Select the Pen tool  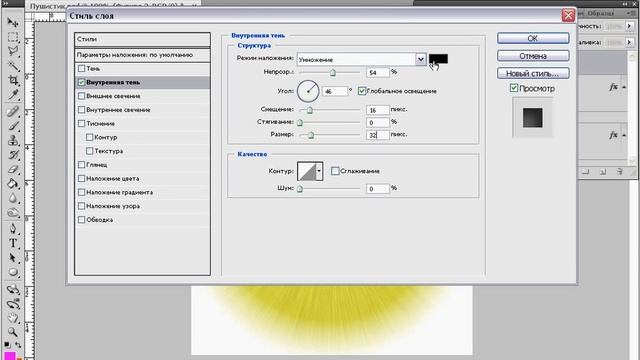[x=13, y=228]
